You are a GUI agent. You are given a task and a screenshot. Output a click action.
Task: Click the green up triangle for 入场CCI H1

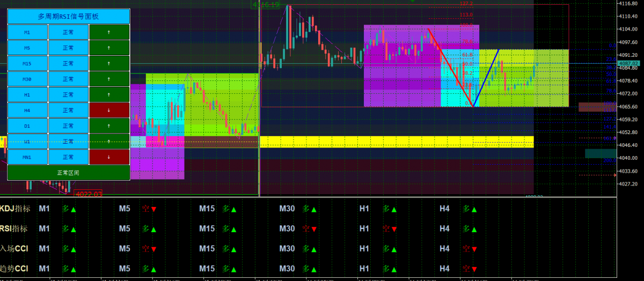[394, 249]
